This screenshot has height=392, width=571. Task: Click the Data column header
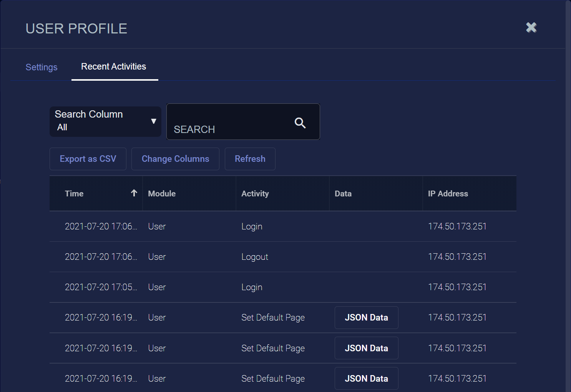coord(343,194)
